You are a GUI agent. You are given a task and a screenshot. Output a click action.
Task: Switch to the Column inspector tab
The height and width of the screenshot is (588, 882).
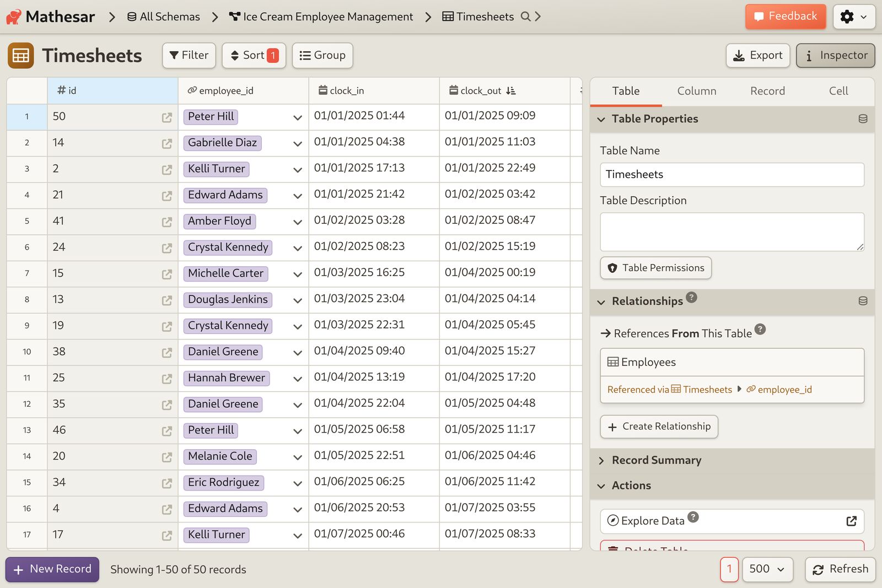(x=697, y=91)
